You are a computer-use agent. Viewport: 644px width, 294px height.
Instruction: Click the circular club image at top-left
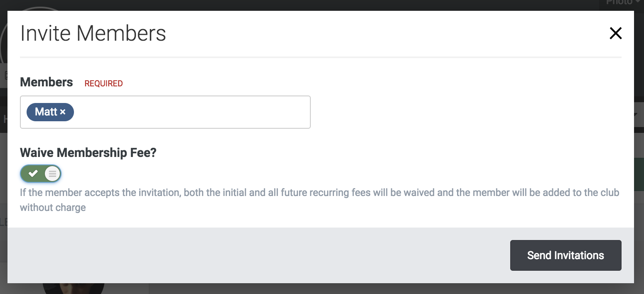tap(4, 37)
